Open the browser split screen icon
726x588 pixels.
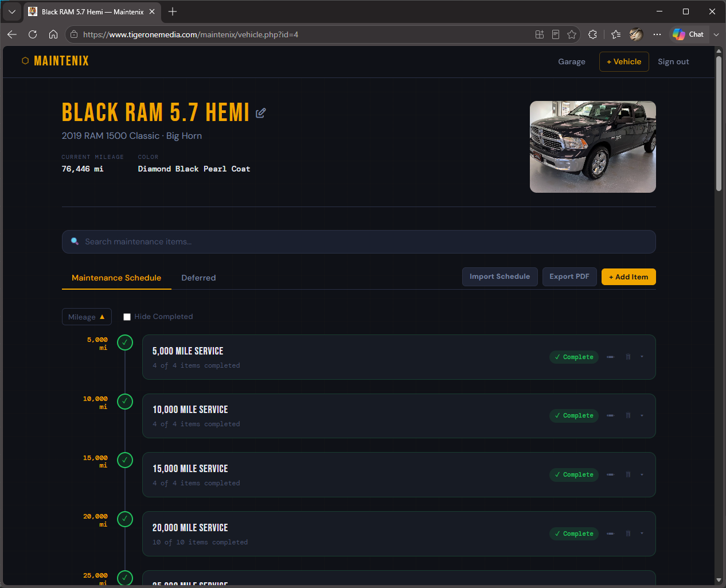[x=540, y=34]
